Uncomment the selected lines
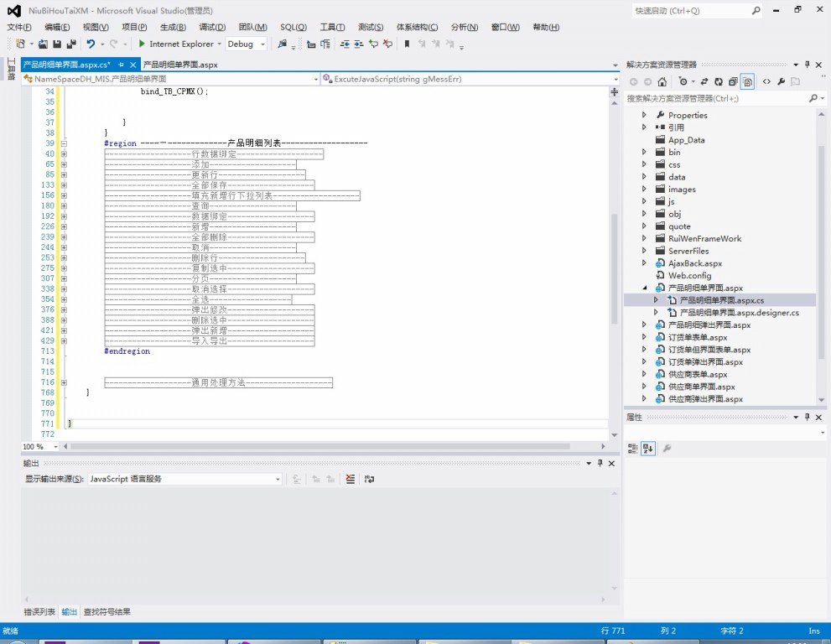The height and width of the screenshot is (644, 831). (x=388, y=44)
